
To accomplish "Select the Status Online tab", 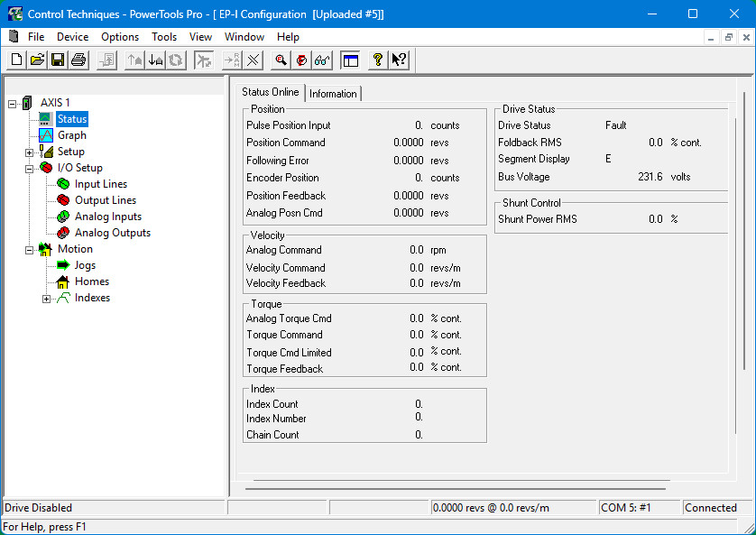I will click(270, 92).
